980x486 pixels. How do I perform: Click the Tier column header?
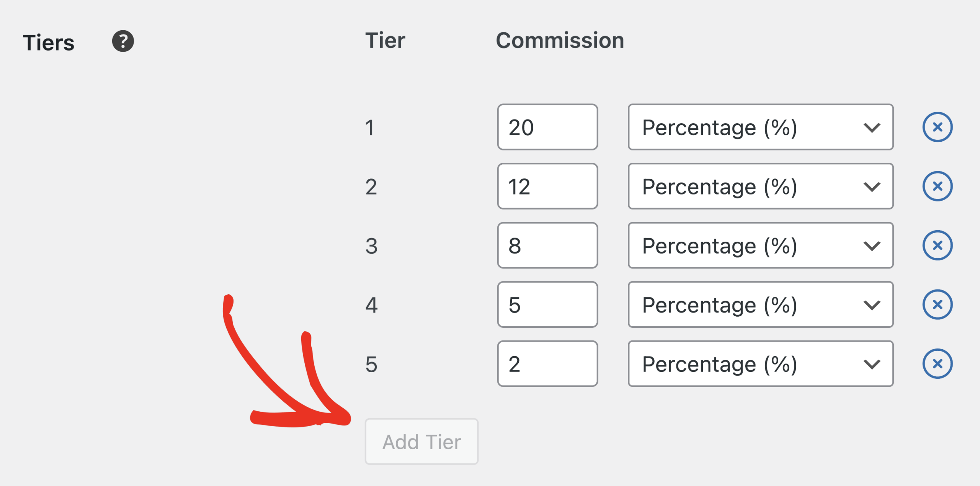(385, 40)
